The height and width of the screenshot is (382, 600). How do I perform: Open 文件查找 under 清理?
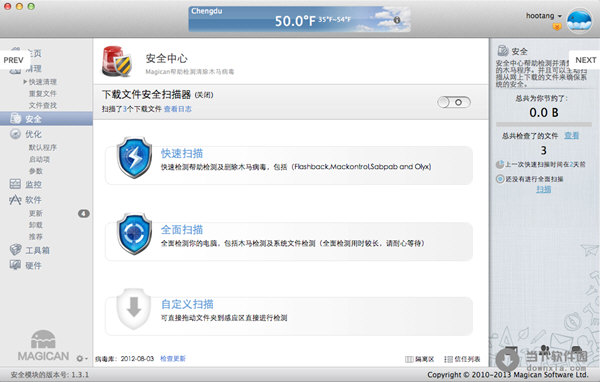tap(42, 105)
